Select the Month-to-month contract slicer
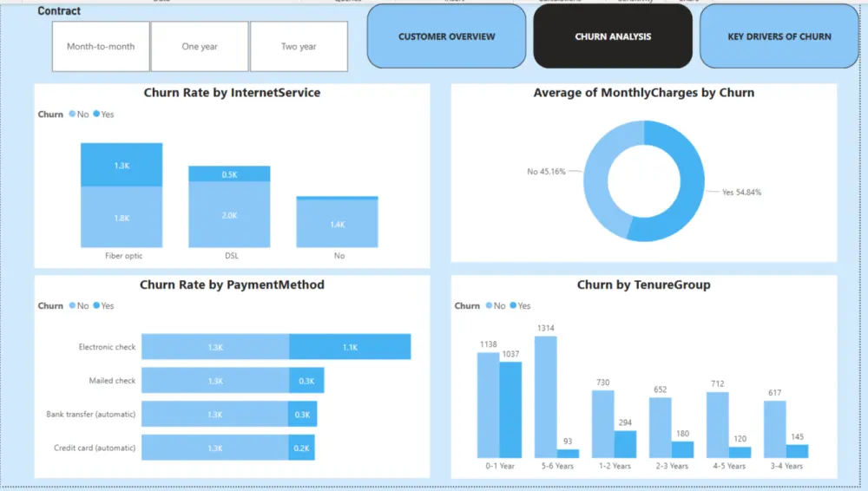 click(x=101, y=47)
